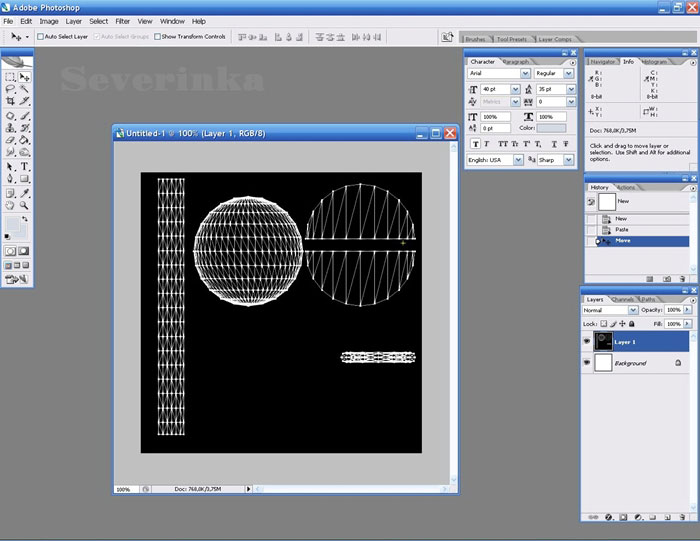
Task: Select the Type tool in the toolbox
Action: 24,166
